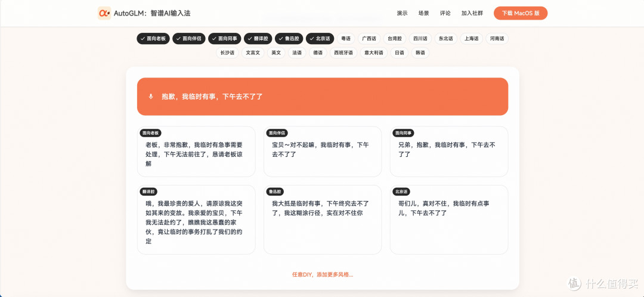
Task: Enable the 上海话 style chip
Action: pyautogui.click(x=472, y=39)
